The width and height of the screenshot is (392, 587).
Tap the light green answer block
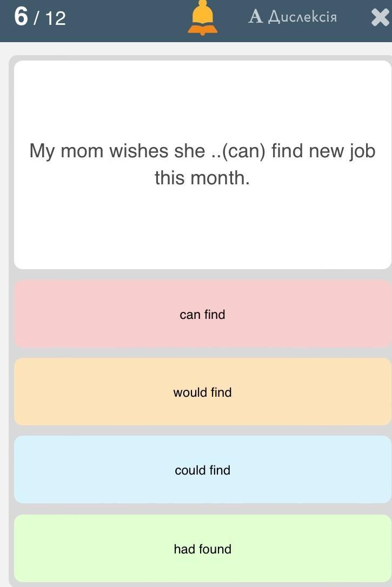click(81, 559)
